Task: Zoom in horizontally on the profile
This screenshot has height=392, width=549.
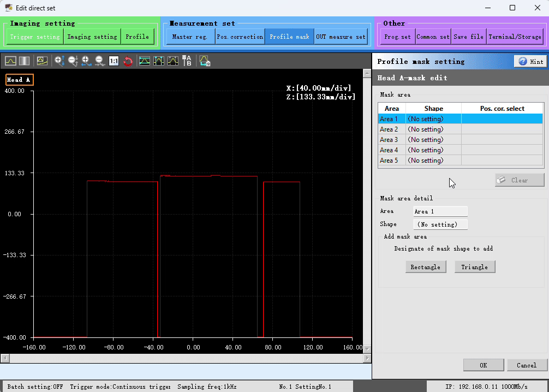Action: point(86,61)
